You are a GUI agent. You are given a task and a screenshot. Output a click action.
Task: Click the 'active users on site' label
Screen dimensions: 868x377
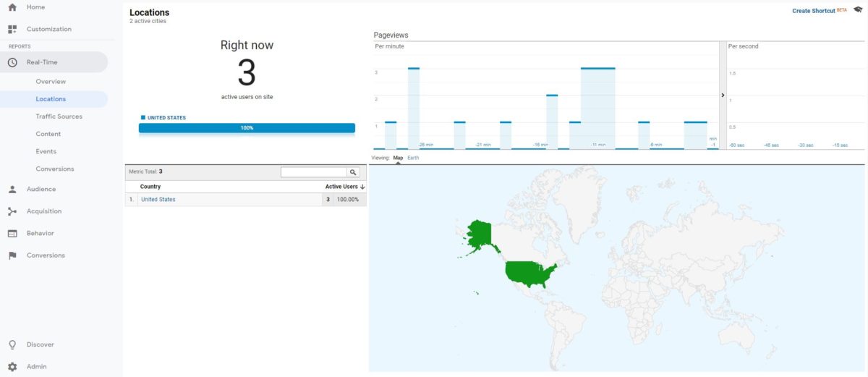pos(247,96)
